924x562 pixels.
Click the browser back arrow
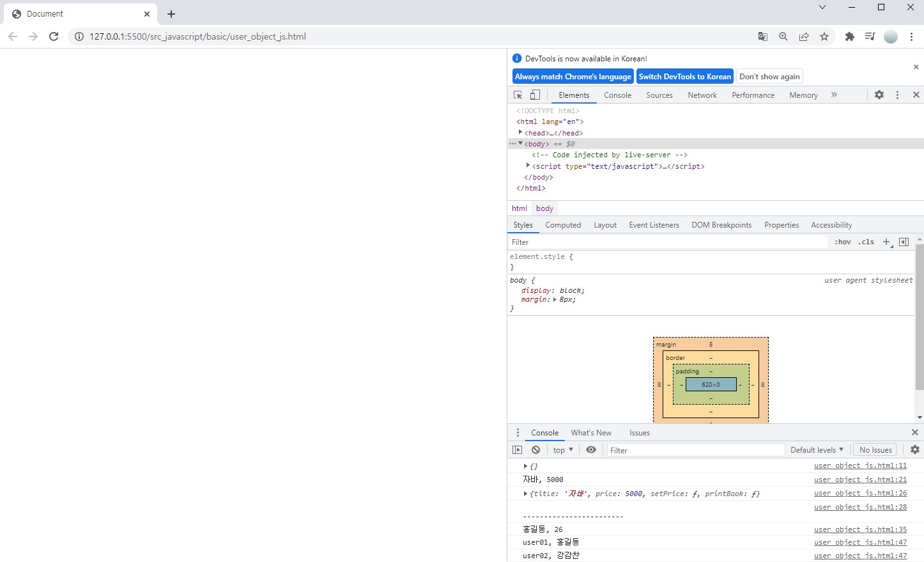pos(13,36)
